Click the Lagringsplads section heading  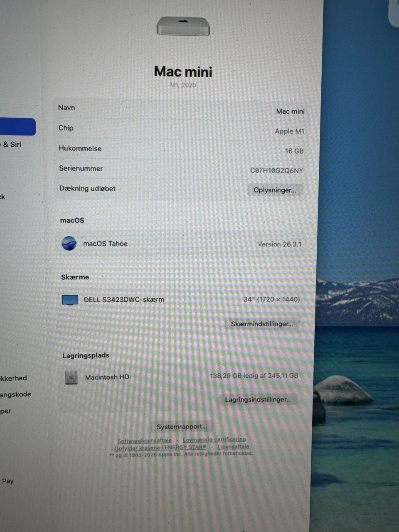86,355
